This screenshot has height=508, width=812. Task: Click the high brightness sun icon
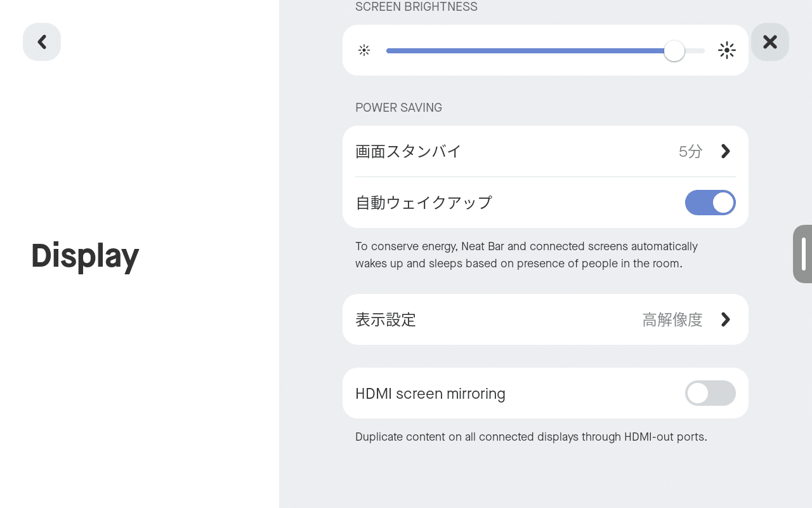[x=726, y=50]
